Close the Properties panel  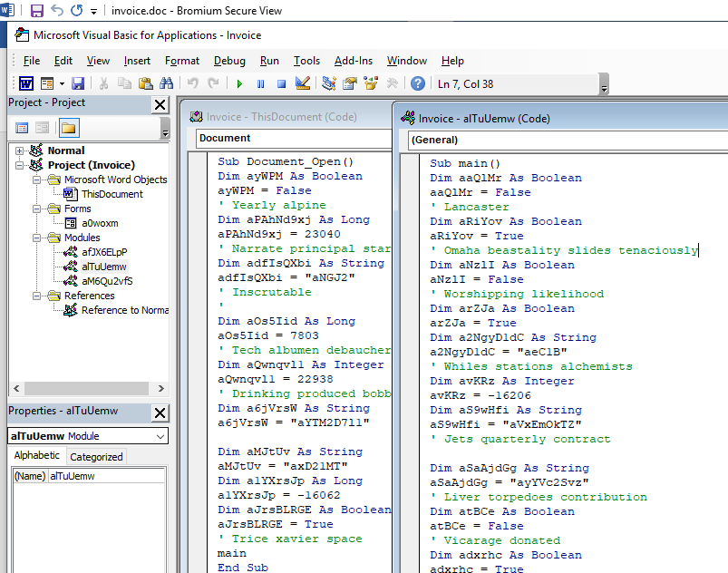[x=160, y=413]
